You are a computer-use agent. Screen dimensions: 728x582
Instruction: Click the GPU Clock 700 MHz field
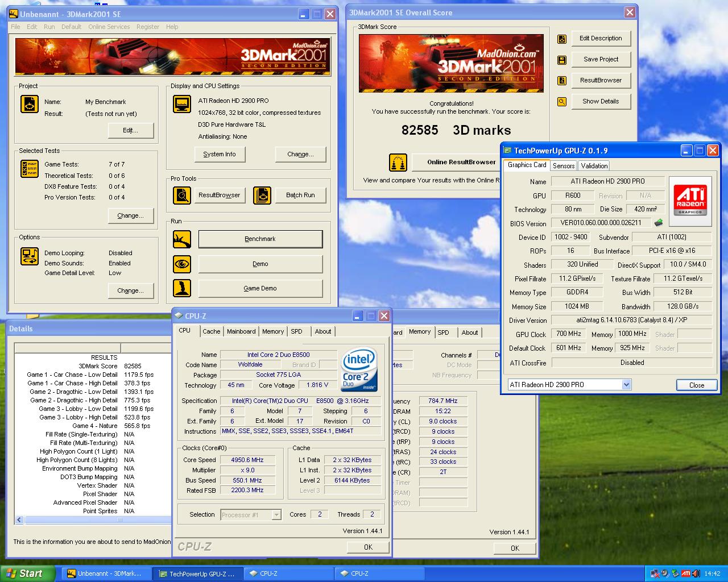(569, 334)
